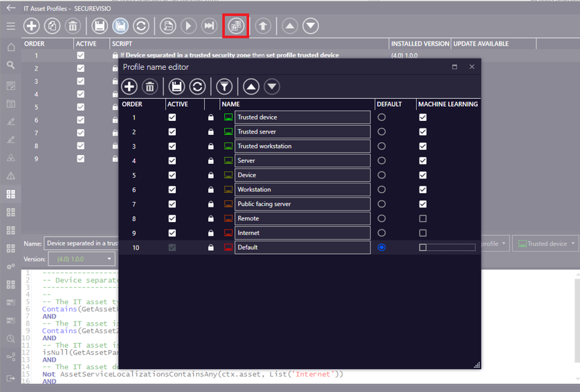Image resolution: width=580 pixels, height=392 pixels.
Task: Save profile names in the editor
Action: (177, 87)
